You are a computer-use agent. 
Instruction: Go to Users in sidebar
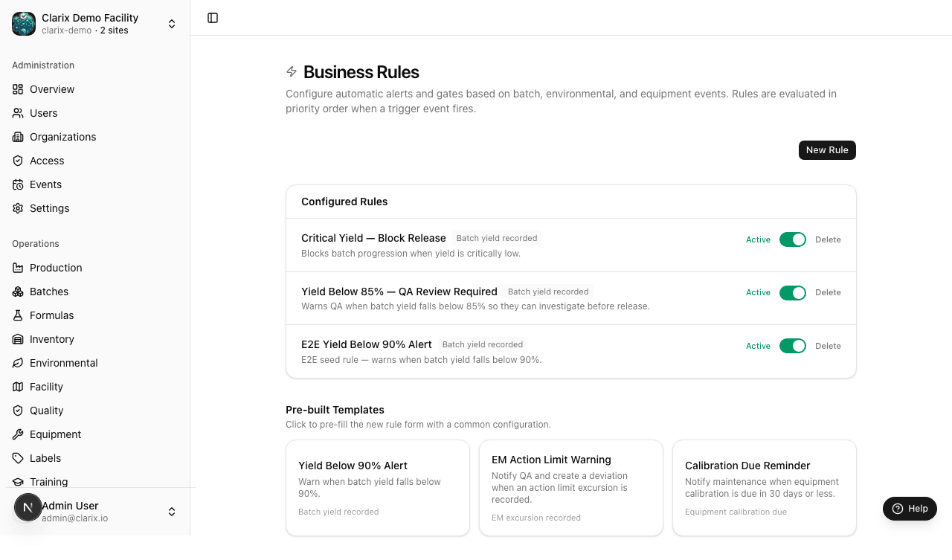94,113
